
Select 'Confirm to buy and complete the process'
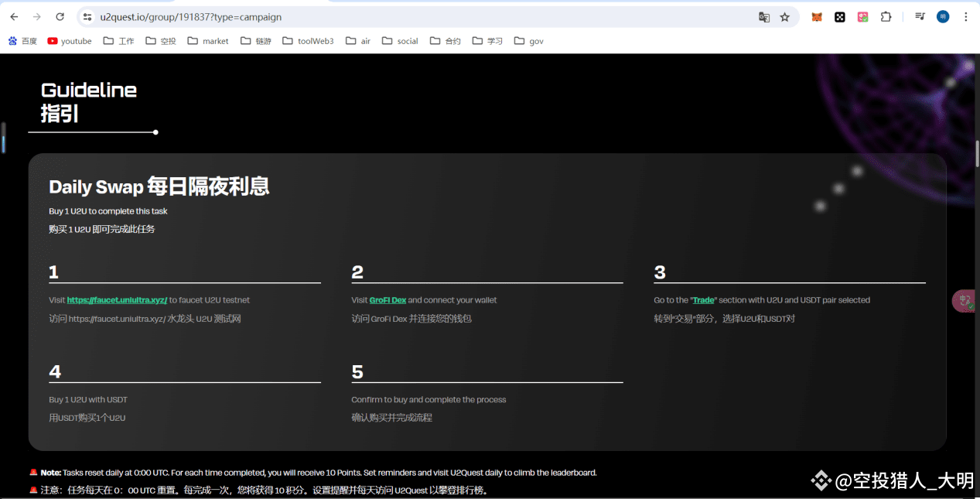tap(429, 400)
